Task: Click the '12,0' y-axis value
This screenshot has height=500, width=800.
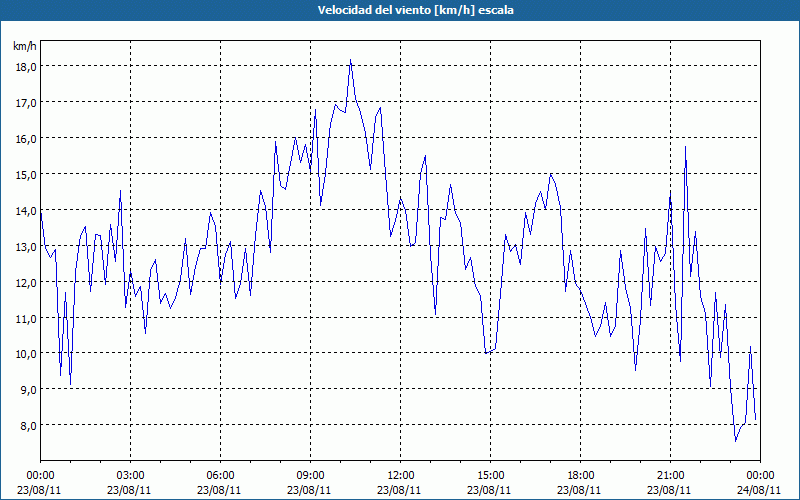Action: (25, 282)
